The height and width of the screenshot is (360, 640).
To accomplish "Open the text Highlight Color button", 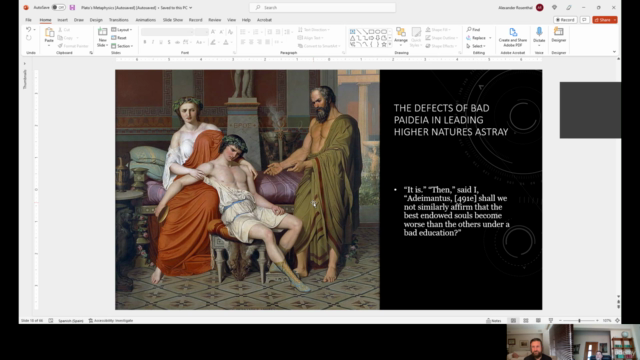I will tap(213, 42).
